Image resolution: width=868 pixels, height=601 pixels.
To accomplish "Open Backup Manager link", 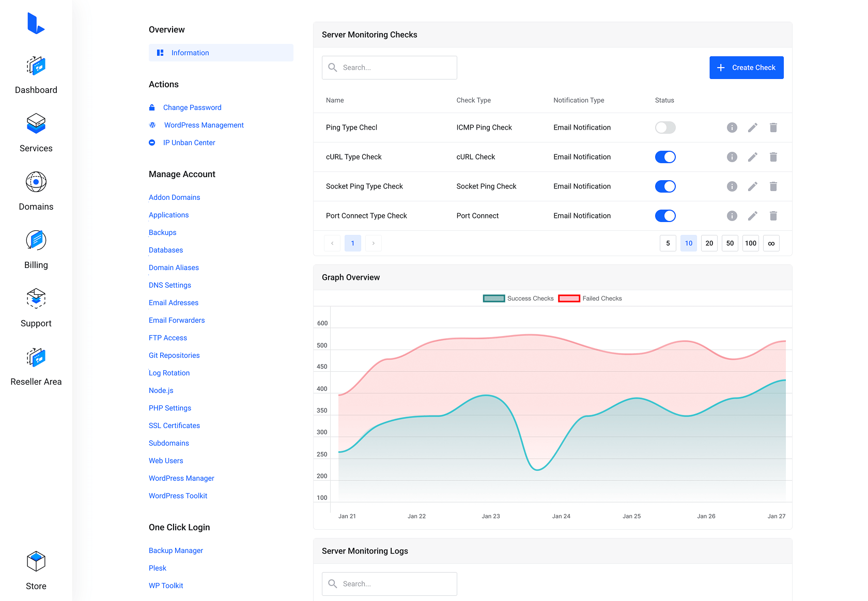I will (x=176, y=550).
